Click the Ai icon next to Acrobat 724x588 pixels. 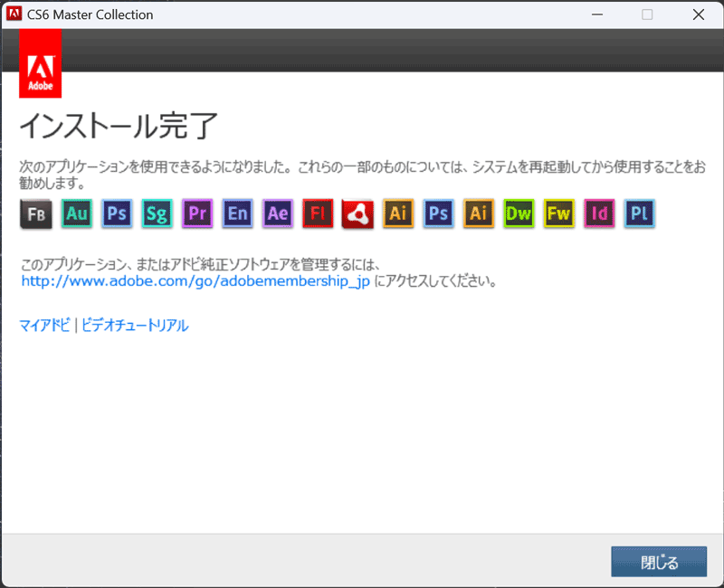point(398,213)
